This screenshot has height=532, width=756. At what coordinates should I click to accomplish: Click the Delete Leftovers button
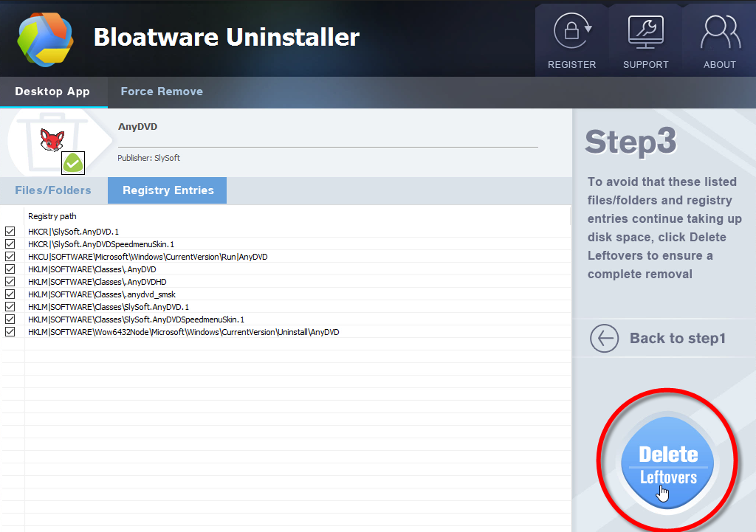(x=667, y=463)
